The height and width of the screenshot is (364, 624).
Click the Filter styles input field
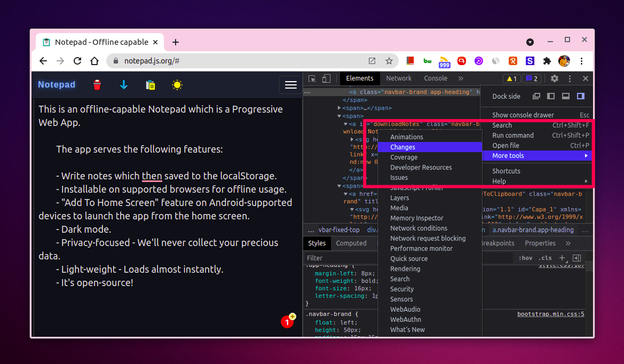[409, 258]
